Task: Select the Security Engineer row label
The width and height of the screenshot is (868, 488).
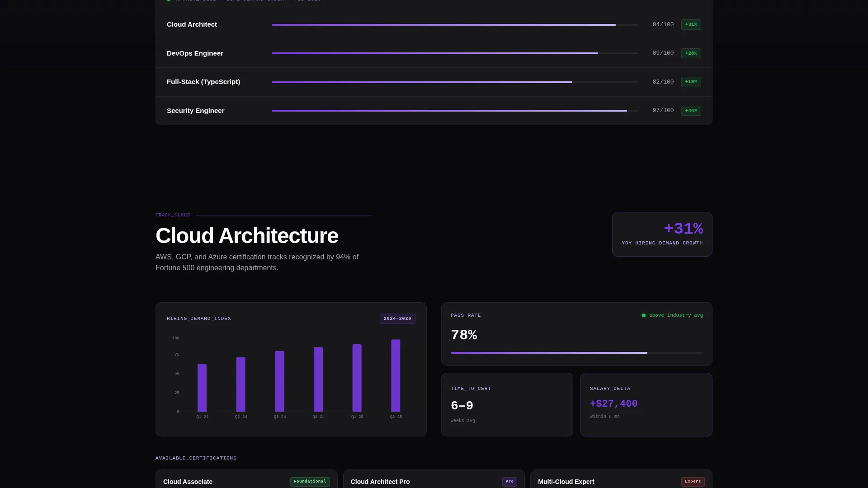Action: tap(195, 111)
